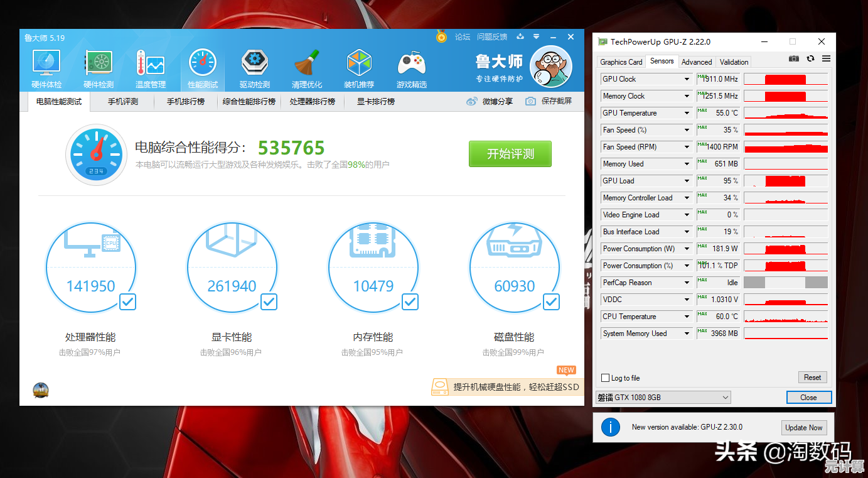The height and width of the screenshot is (478, 868).
Task: Click the GPU Load sensor graph
Action: [x=785, y=181]
